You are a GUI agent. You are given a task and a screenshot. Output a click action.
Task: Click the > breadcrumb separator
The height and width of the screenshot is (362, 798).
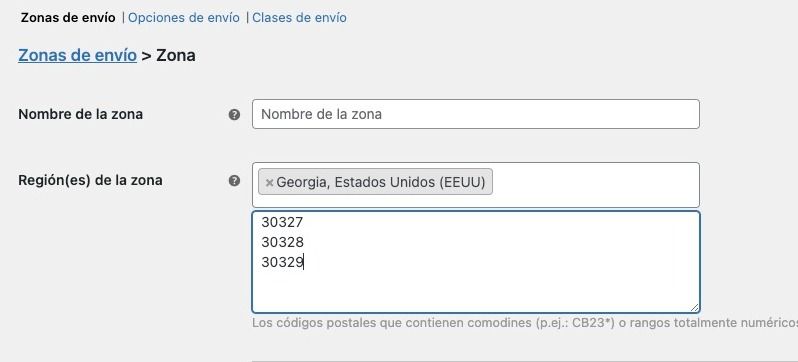click(147, 55)
